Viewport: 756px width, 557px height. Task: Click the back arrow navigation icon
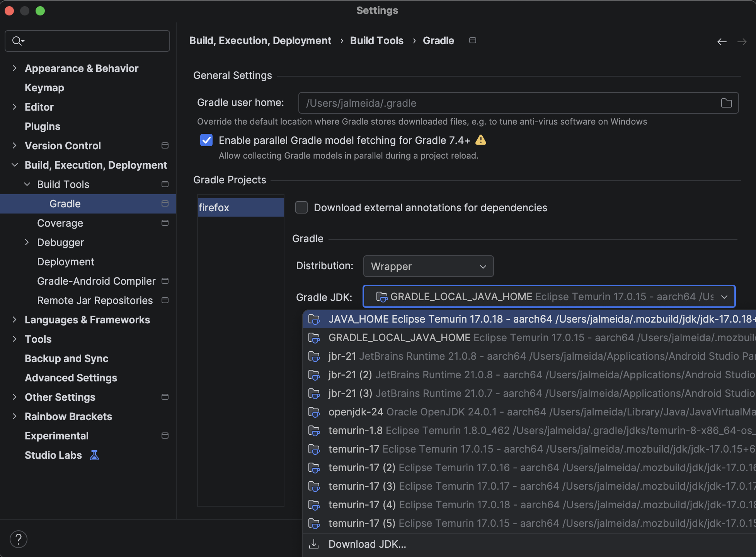(722, 41)
